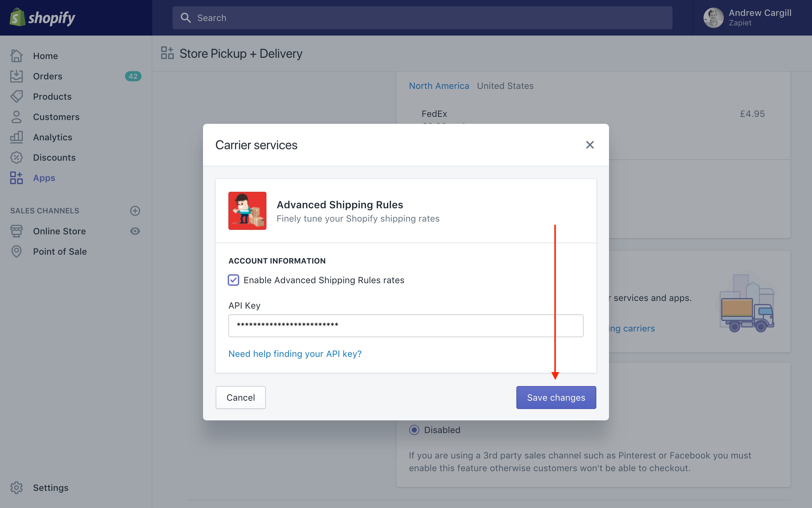Click the Orders count badge 42
Viewport: 812px width, 508px height.
(133, 76)
